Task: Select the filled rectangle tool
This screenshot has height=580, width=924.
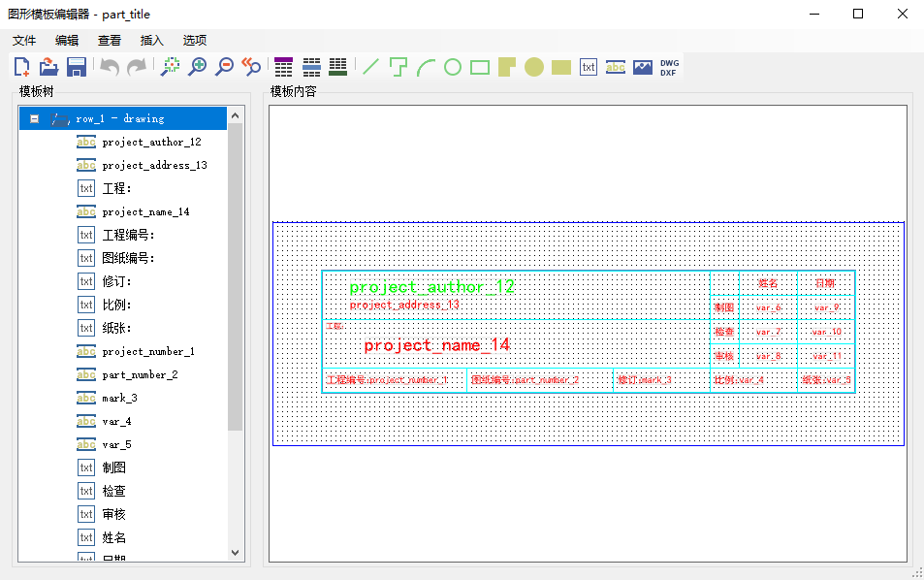Action: (561, 67)
